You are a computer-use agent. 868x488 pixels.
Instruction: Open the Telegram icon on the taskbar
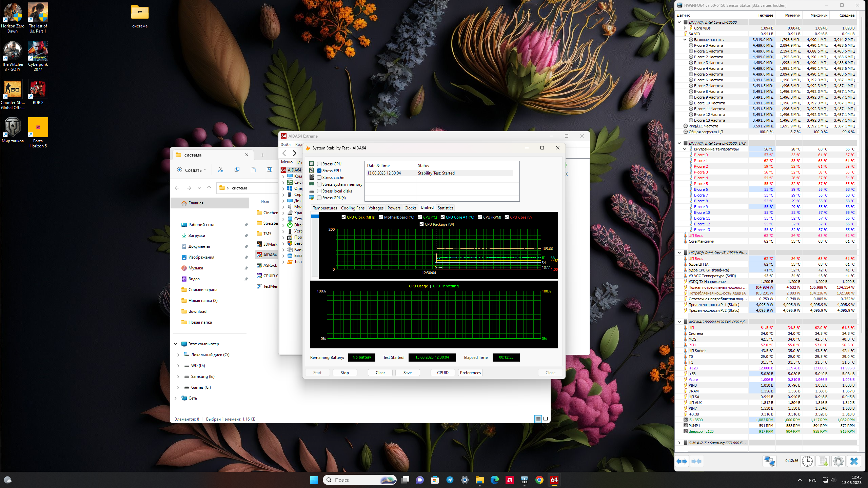pos(450,480)
